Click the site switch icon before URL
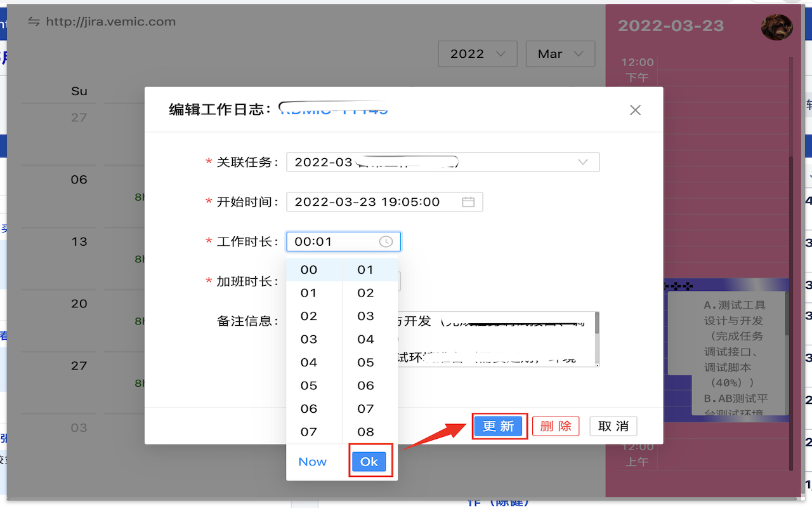 pyautogui.click(x=34, y=22)
